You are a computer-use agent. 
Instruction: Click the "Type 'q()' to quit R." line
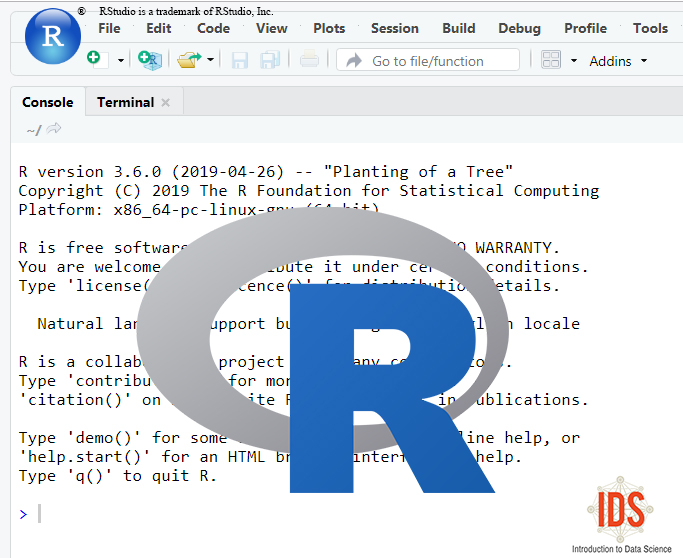point(118,476)
